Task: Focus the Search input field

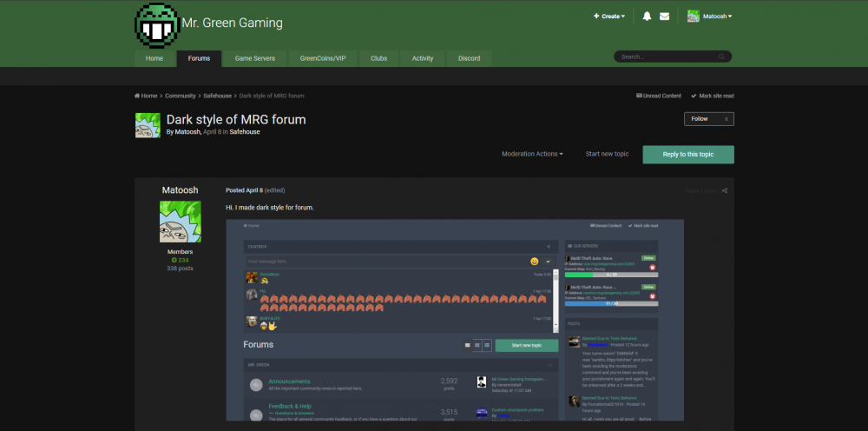Action: pos(664,56)
